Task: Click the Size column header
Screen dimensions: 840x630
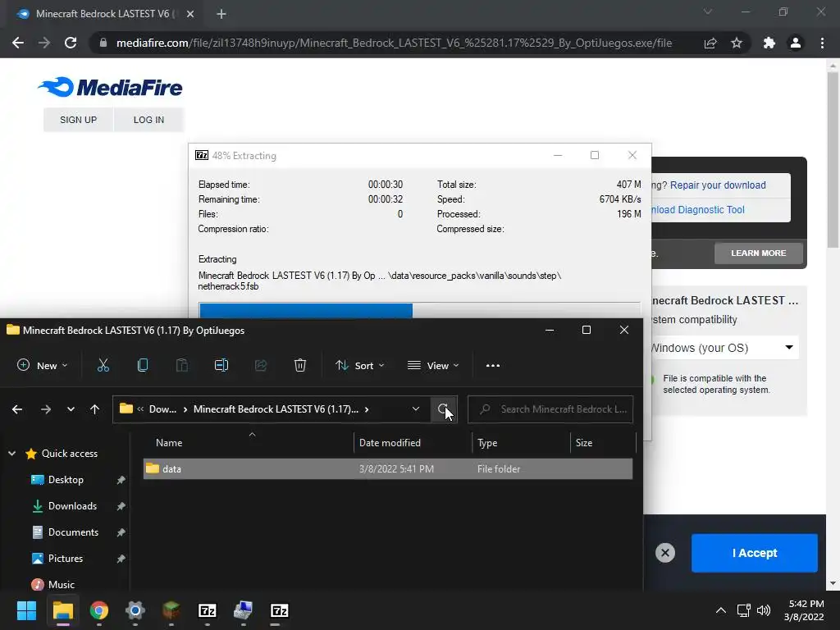Action: (x=603, y=443)
